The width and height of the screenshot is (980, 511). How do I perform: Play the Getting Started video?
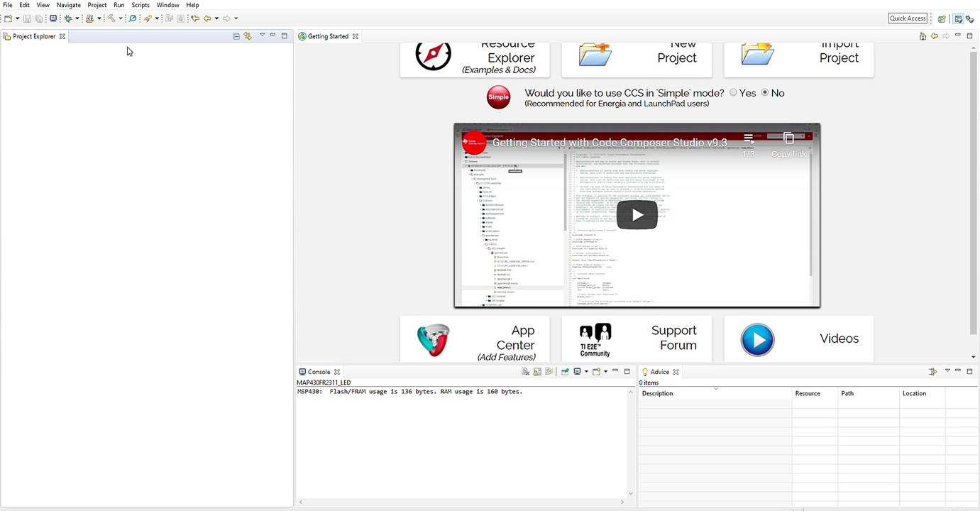(637, 215)
